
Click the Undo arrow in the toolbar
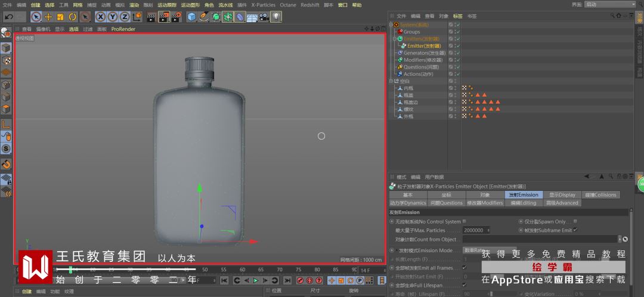(8, 17)
